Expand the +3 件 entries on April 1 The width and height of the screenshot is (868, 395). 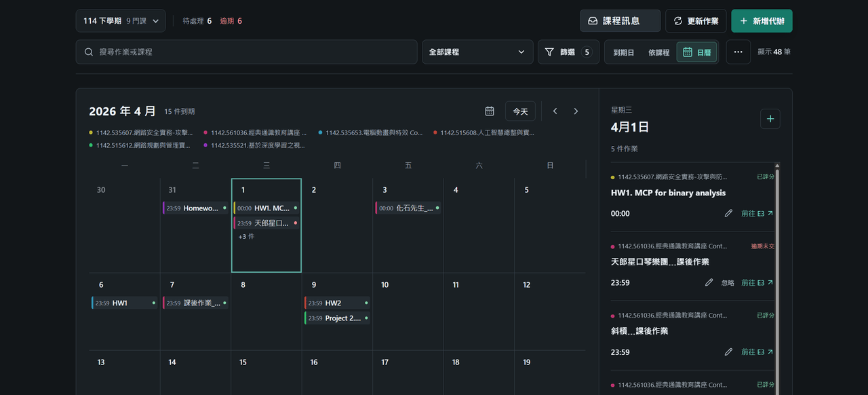(x=246, y=236)
